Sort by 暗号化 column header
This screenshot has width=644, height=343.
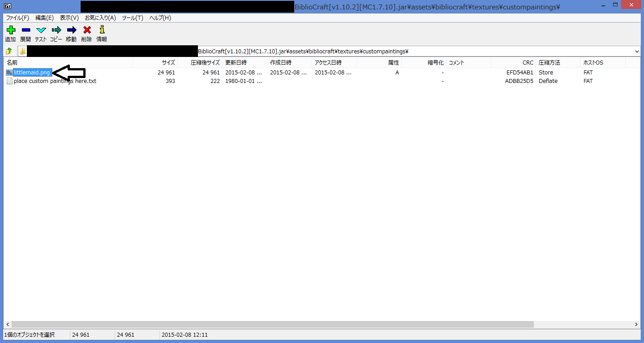coord(424,63)
